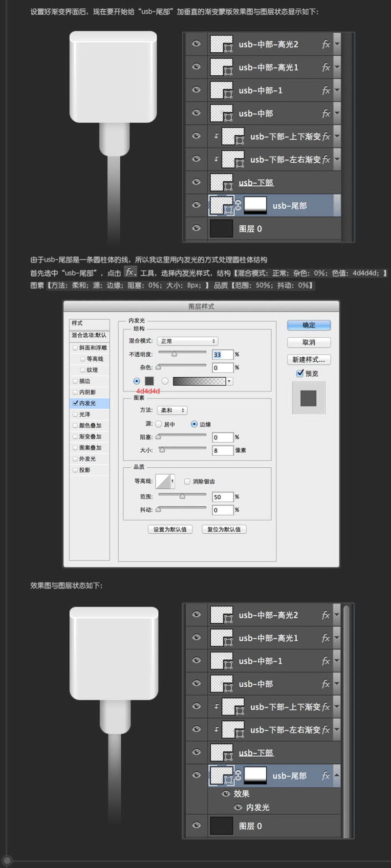
Task: Select usb-尾部 layer mask thumbnail in lower panel
Action: point(255,776)
